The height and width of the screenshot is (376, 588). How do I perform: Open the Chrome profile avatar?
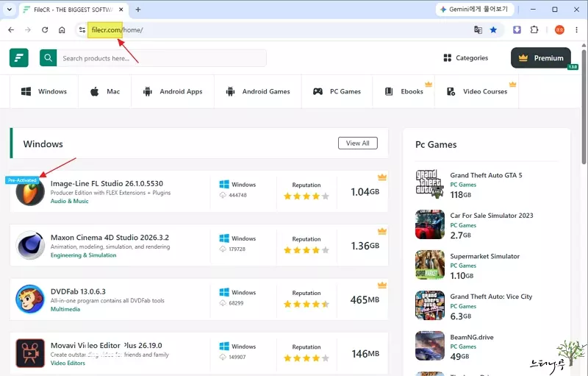(559, 29)
